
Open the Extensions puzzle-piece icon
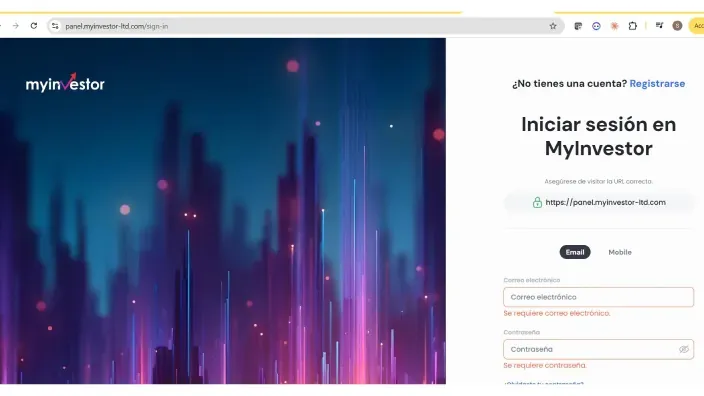point(633,26)
